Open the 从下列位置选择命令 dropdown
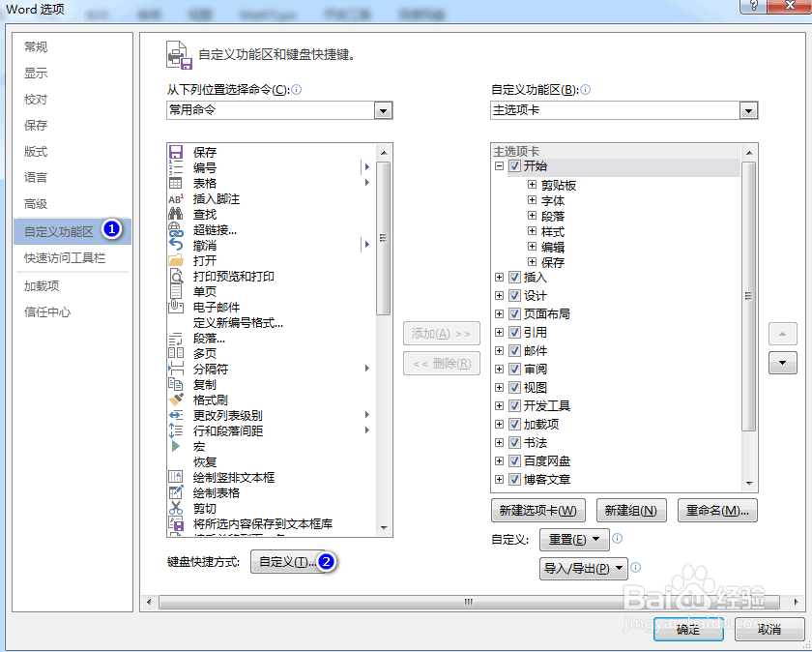This screenshot has width=812, height=652. pyautogui.click(x=383, y=110)
